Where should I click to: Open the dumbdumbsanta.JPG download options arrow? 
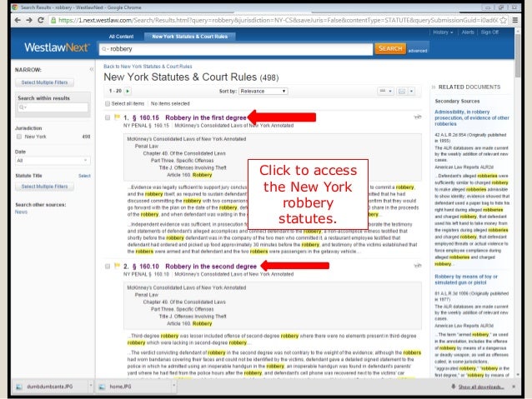(91, 387)
